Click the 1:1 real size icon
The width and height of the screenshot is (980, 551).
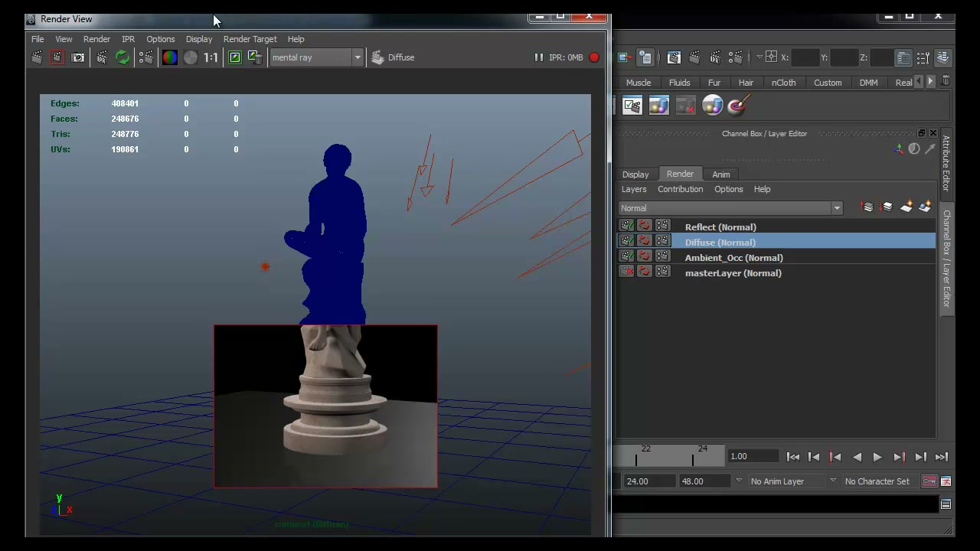tap(211, 57)
